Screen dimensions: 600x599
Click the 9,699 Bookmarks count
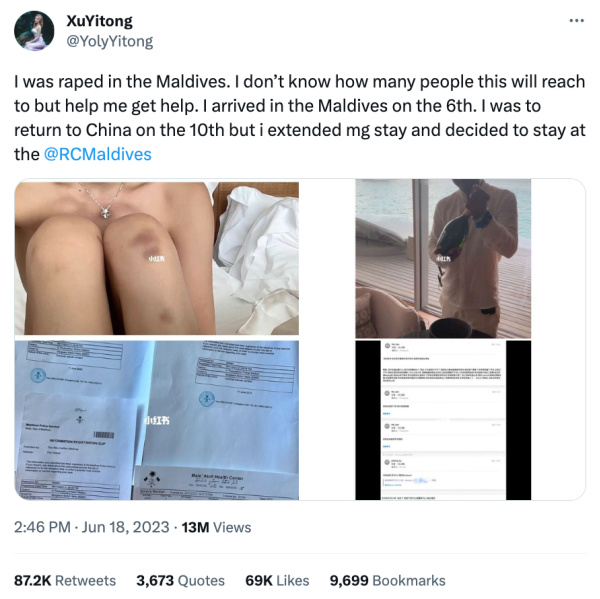click(x=388, y=581)
